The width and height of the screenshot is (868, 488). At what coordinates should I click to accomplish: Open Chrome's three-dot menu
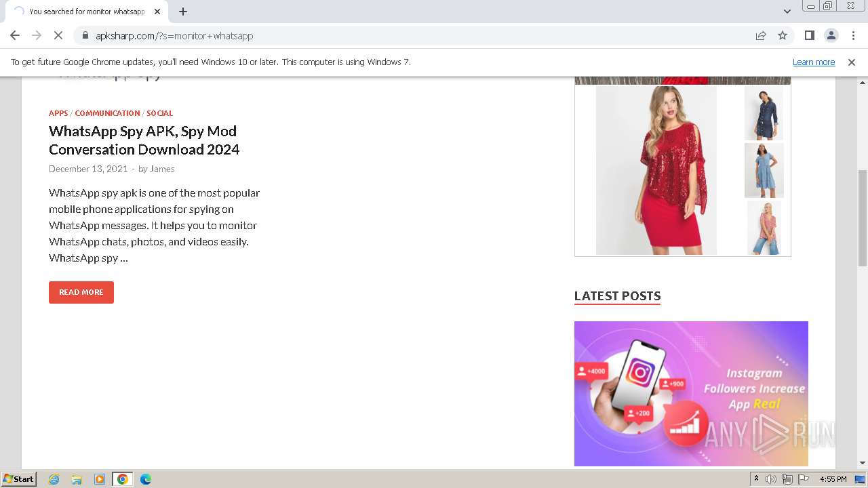[852, 35]
